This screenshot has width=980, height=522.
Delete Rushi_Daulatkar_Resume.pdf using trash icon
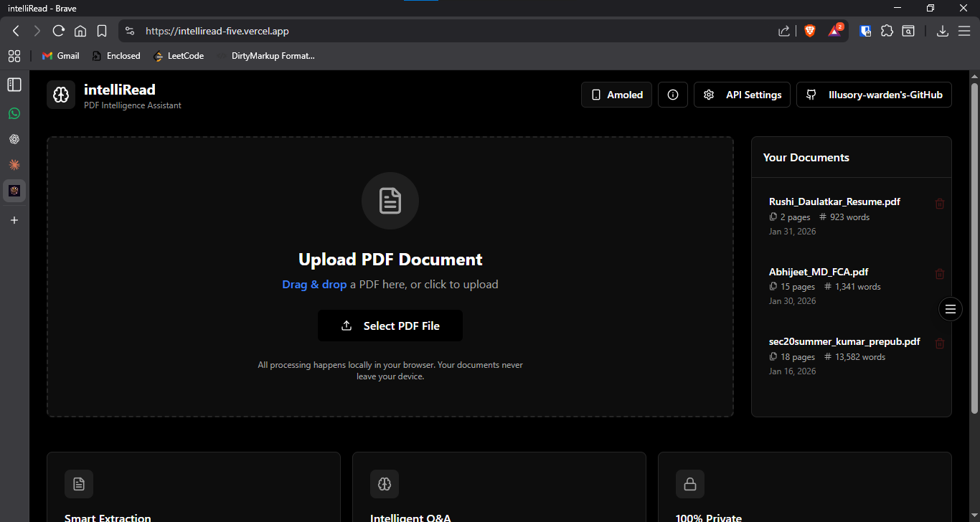[939, 204]
